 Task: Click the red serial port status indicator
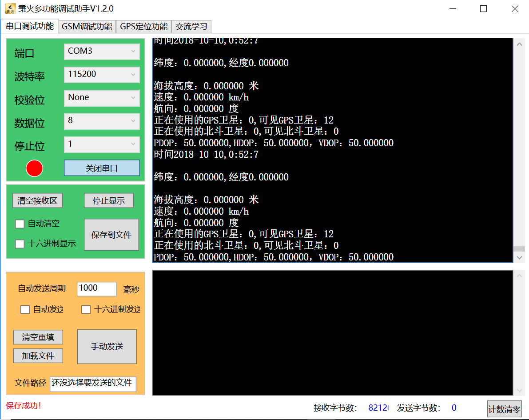coord(34,168)
